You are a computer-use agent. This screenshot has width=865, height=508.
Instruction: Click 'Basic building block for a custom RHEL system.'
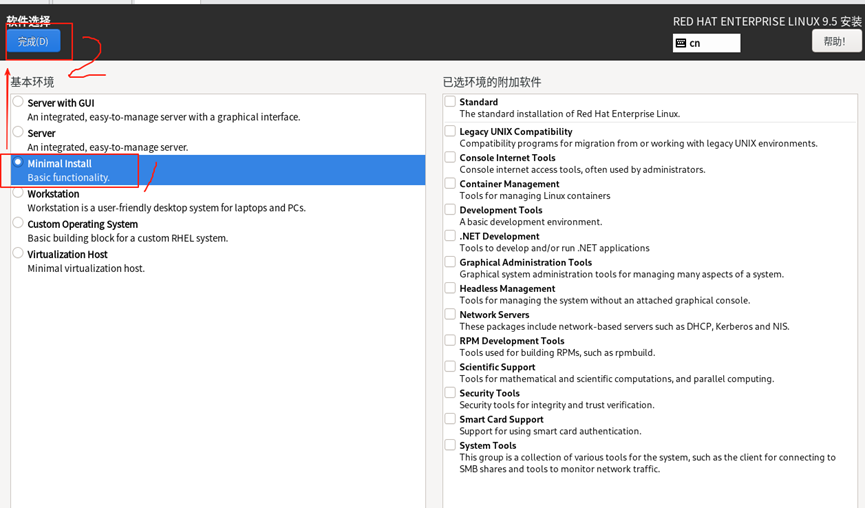(127, 238)
